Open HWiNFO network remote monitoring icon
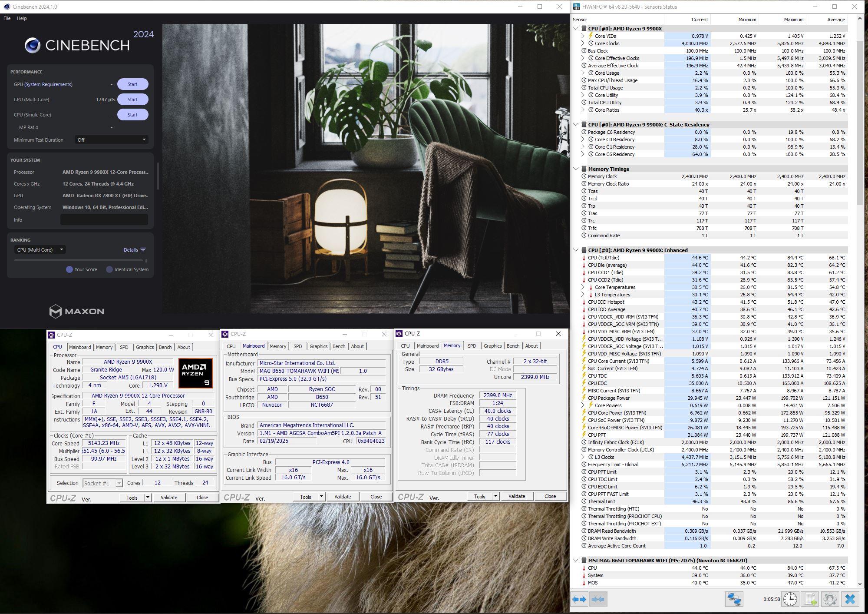The width and height of the screenshot is (868, 614). pos(734,599)
